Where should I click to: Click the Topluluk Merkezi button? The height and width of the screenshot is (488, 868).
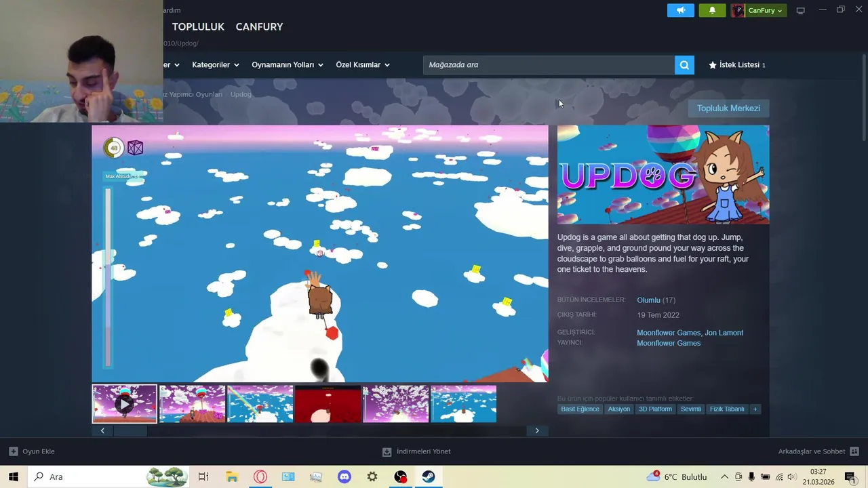pyautogui.click(x=728, y=108)
